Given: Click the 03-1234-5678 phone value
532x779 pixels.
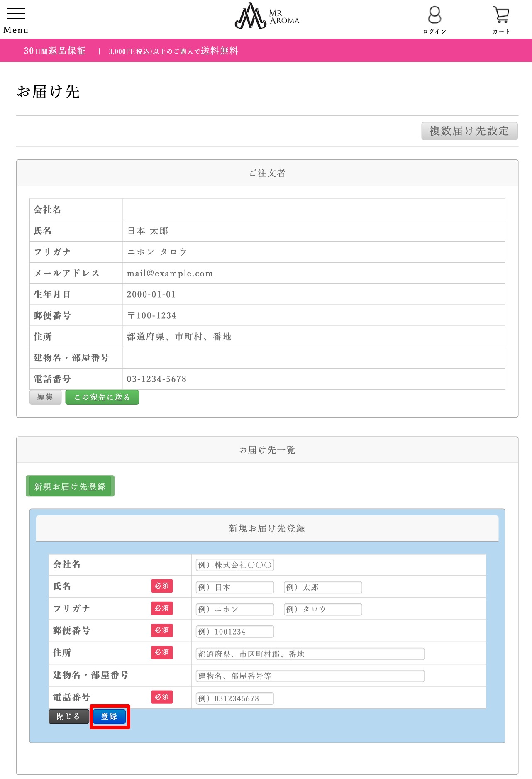Looking at the screenshot, I should [x=156, y=379].
